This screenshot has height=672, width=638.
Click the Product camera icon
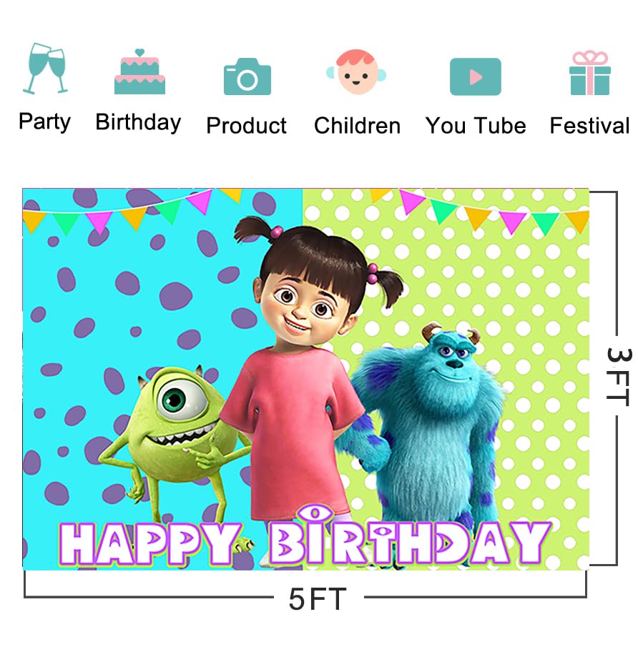tap(247, 76)
